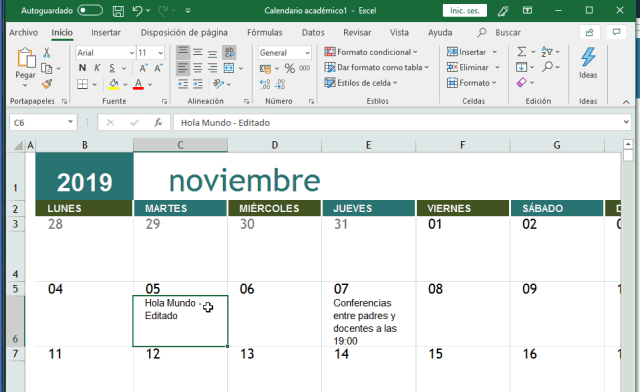Click the Save icon in title bar

[118, 11]
